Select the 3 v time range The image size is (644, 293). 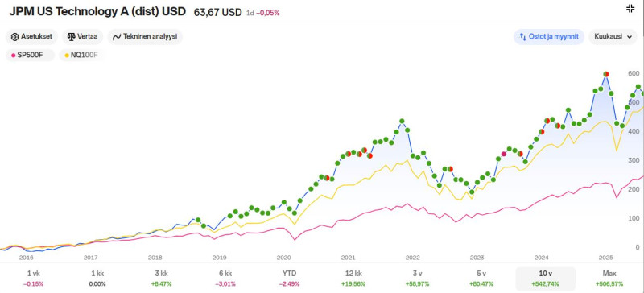(x=417, y=279)
